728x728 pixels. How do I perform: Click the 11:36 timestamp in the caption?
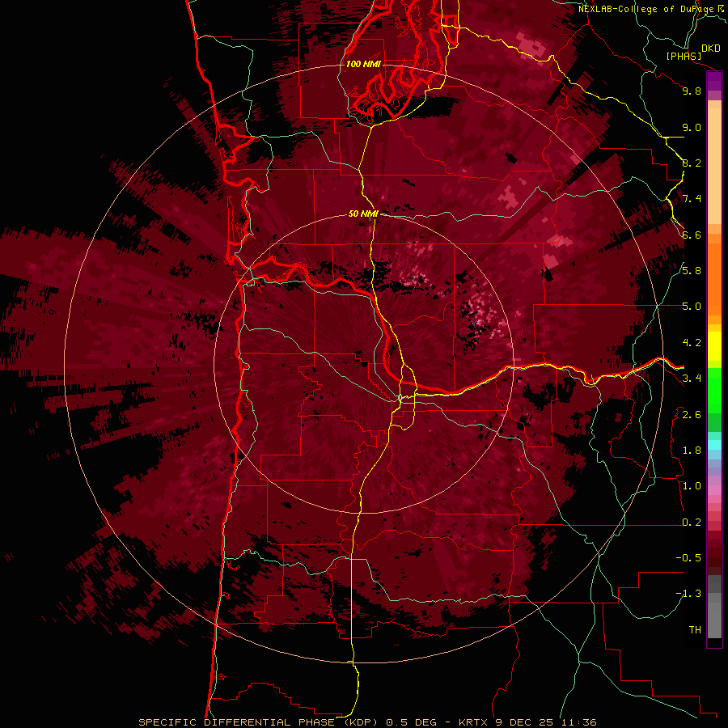(578, 722)
